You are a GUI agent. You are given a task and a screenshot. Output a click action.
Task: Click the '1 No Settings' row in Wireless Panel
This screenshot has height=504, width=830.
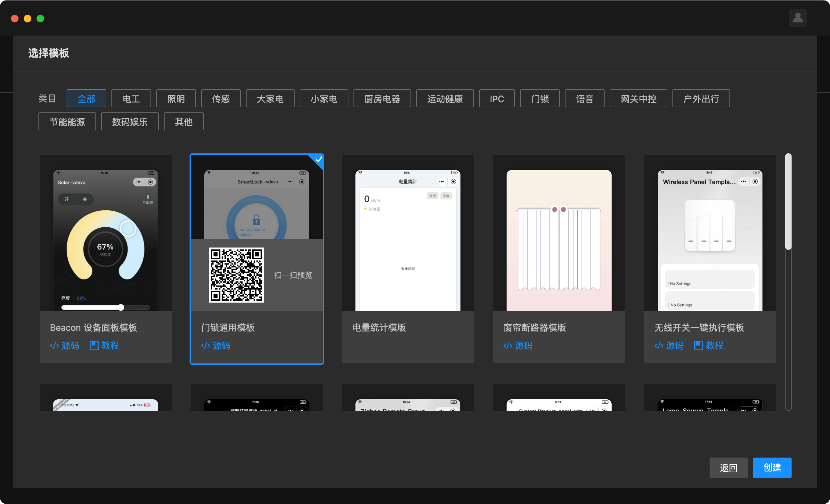(x=710, y=279)
